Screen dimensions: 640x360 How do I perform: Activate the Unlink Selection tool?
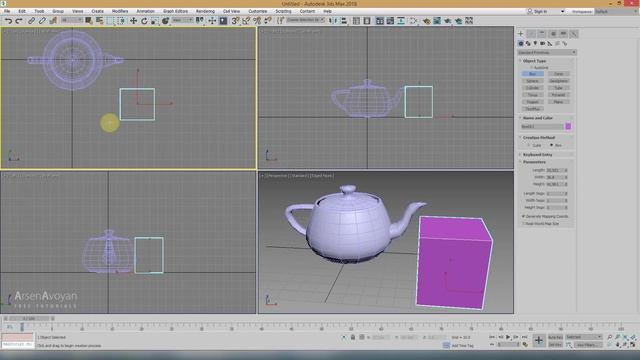pos(42,20)
